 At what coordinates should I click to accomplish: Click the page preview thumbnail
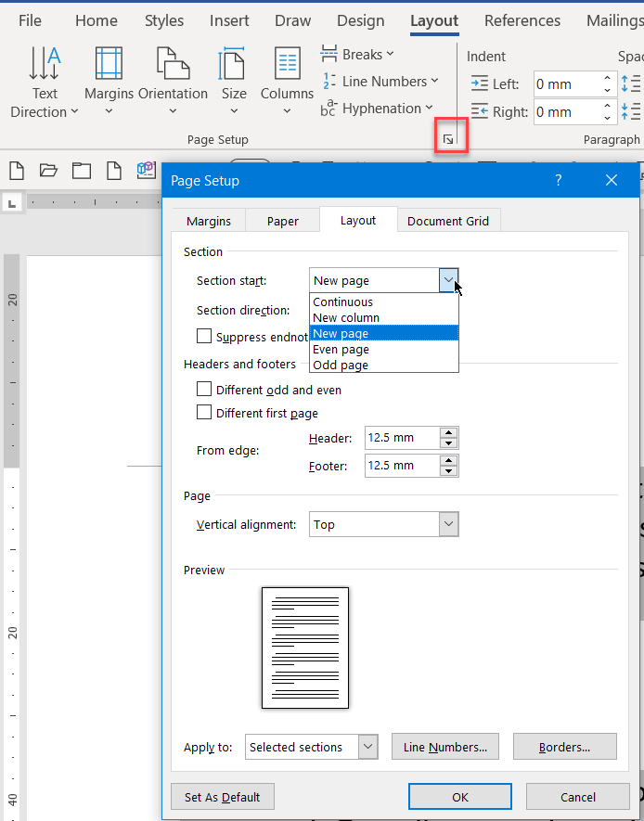click(x=305, y=648)
